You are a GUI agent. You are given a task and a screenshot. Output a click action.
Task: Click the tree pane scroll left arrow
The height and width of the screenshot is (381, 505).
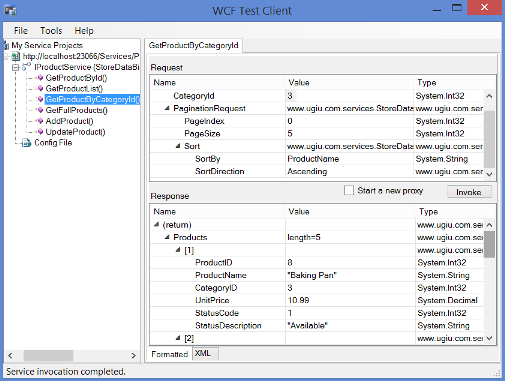click(x=10, y=355)
